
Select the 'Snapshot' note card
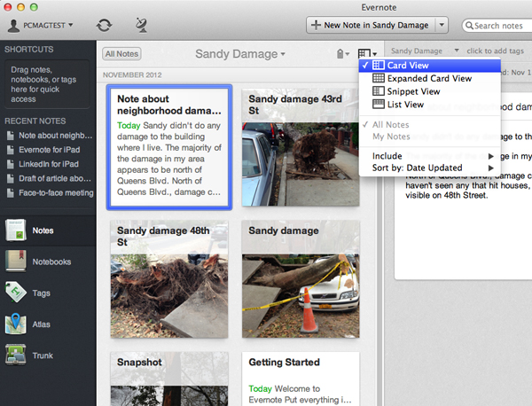coord(169,379)
